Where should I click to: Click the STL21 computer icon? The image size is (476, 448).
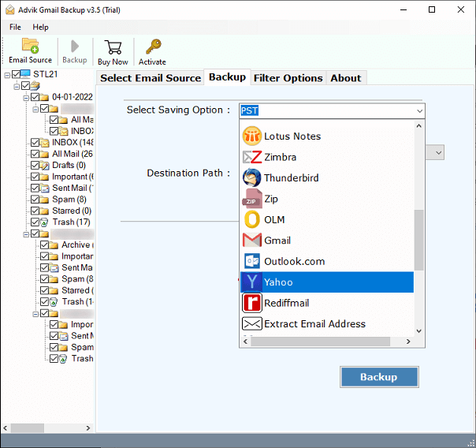coord(25,74)
